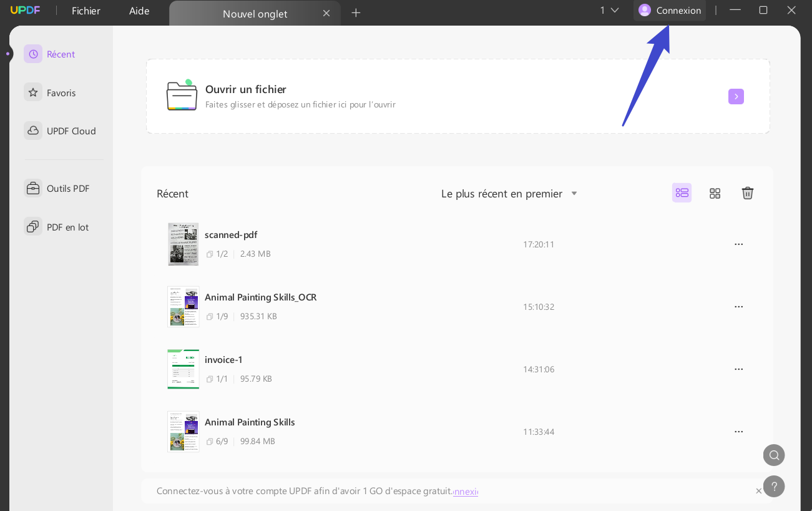Image resolution: width=812 pixels, height=511 pixels.
Task: Select the Nouvel onglet tab
Action: tap(255, 13)
